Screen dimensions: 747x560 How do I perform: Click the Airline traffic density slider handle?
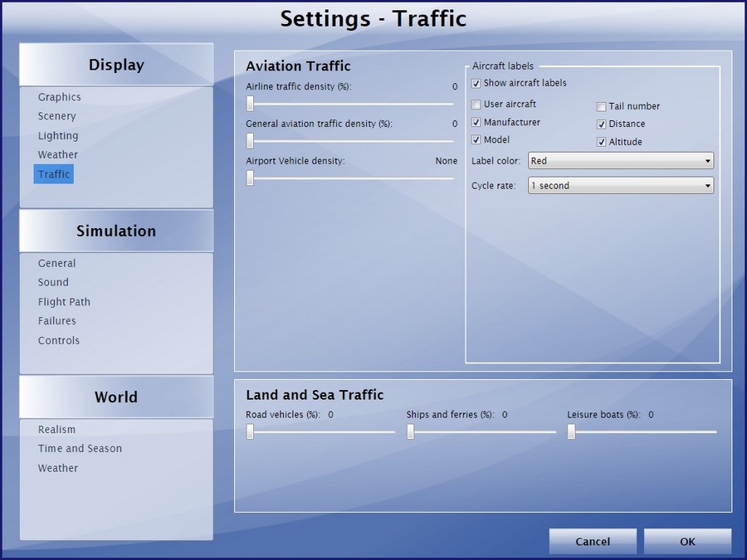click(250, 104)
